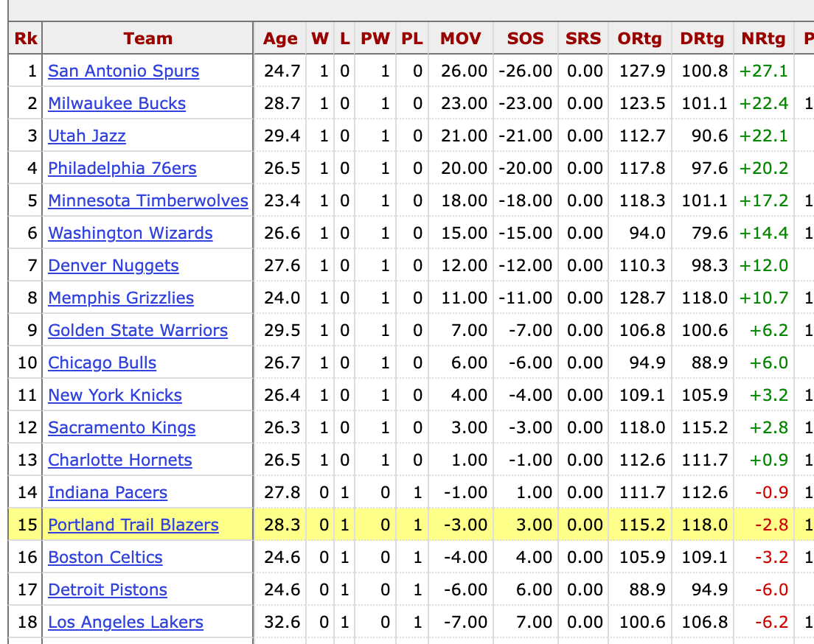The image size is (814, 644).
Task: Select the Minnesota Timberwolves team link
Action: click(x=147, y=200)
